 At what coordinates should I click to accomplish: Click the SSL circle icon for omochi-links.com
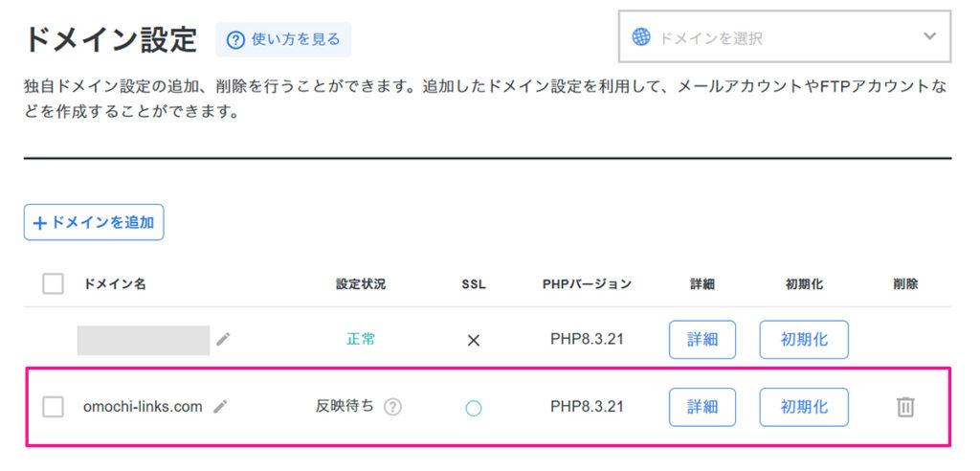coord(473,408)
